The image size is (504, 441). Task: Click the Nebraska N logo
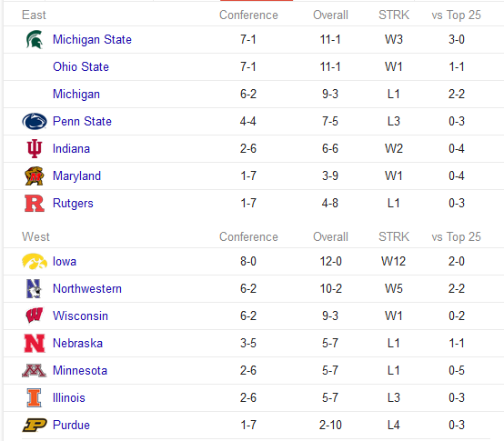tap(34, 344)
